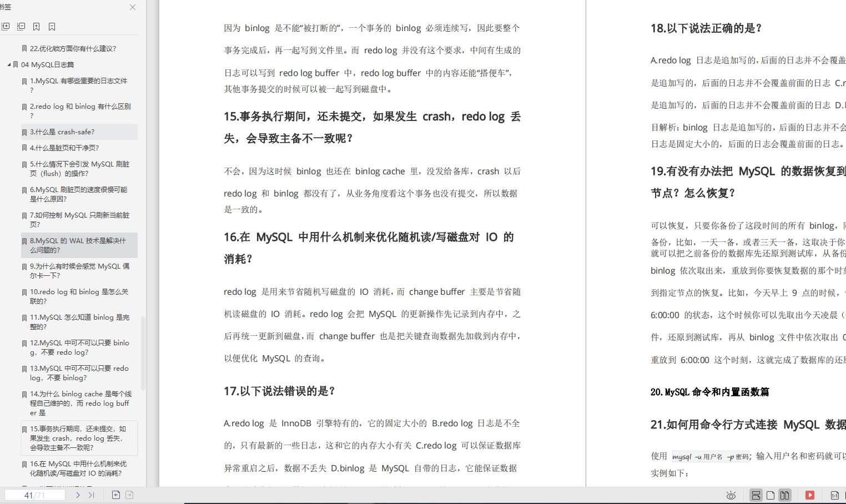The height and width of the screenshot is (504, 846).
Task: Go to bookmark 1.MySQL 有哪些重要的日志文件
Action: pyautogui.click(x=79, y=85)
